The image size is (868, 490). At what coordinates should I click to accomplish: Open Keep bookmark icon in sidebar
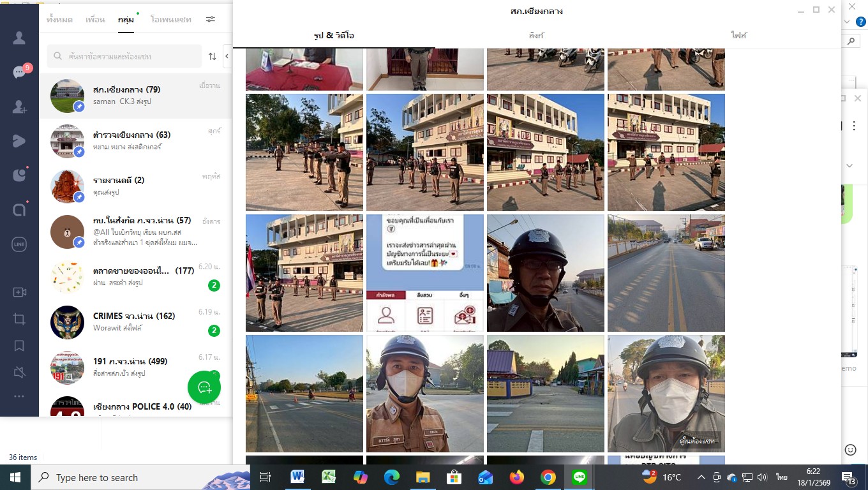[x=19, y=346]
